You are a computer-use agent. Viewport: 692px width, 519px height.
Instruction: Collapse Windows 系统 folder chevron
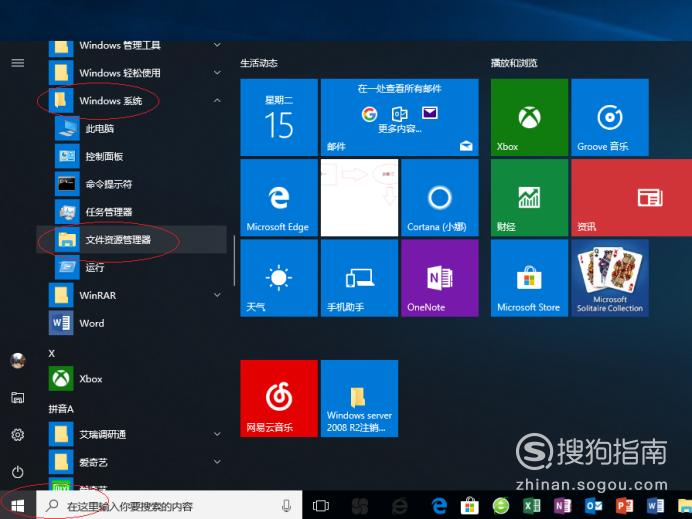click(x=217, y=101)
